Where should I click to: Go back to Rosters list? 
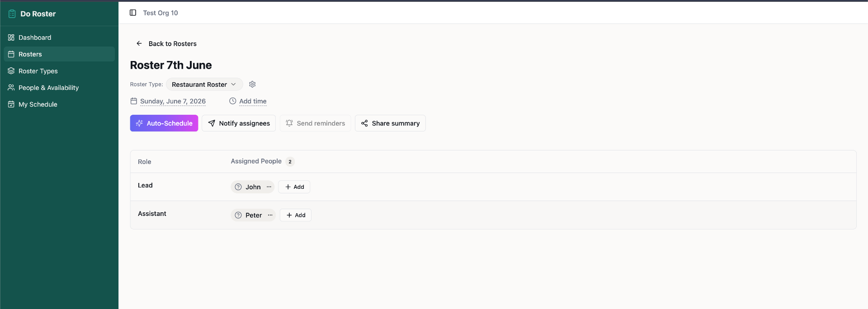tap(166, 44)
